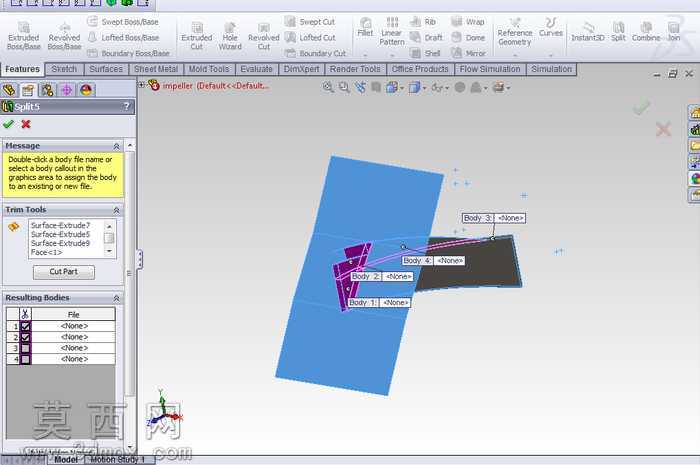Open Reference Geometry dropdown arrow
Image resolution: width=700 pixels, height=465 pixels.
pos(515,55)
